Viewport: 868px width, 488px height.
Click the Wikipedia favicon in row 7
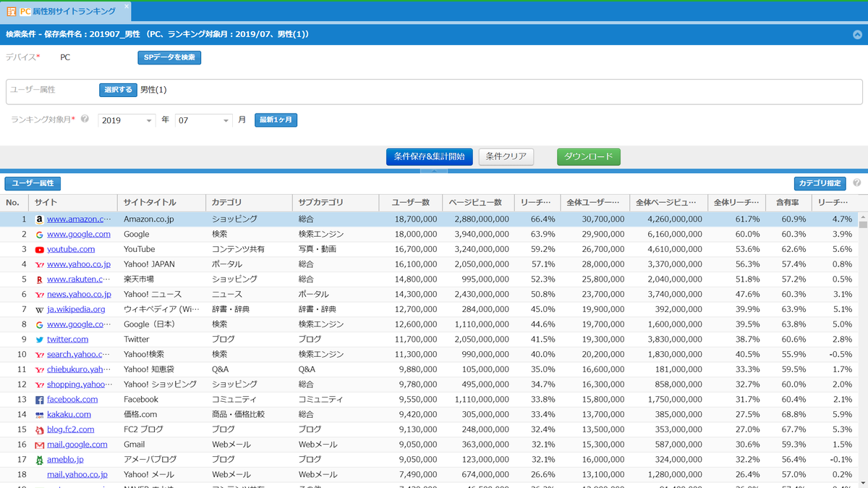coord(40,310)
